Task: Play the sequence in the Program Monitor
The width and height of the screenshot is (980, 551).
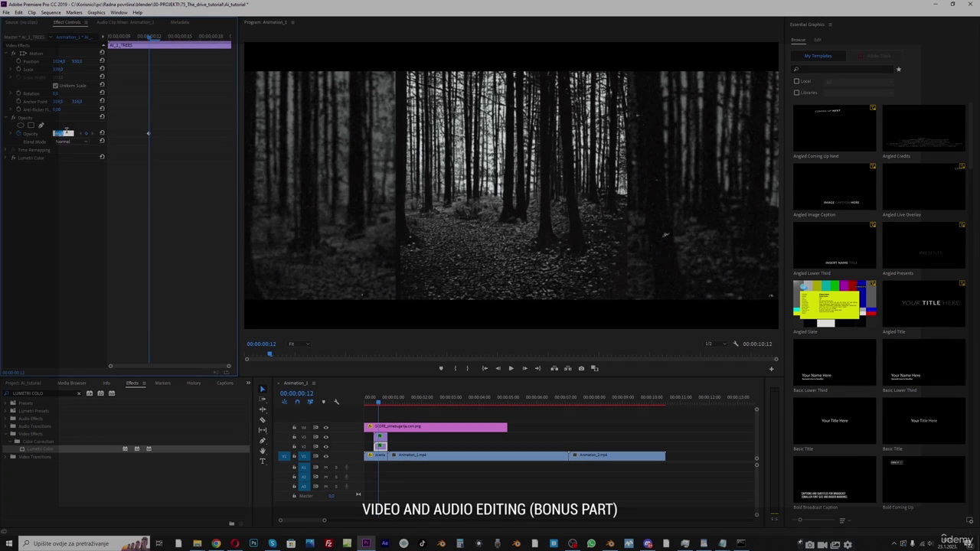Action: tap(511, 368)
